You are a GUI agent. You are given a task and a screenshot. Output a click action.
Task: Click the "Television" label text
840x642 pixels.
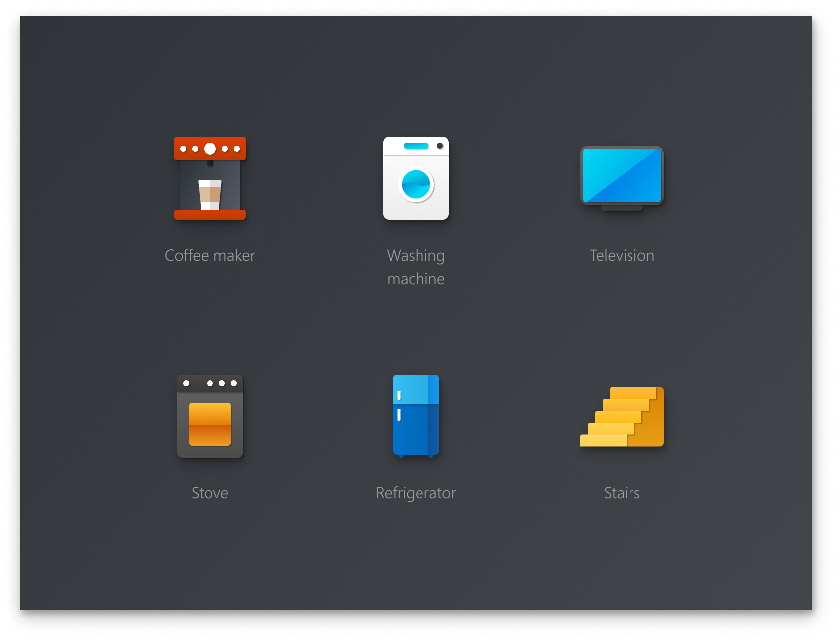tap(622, 255)
